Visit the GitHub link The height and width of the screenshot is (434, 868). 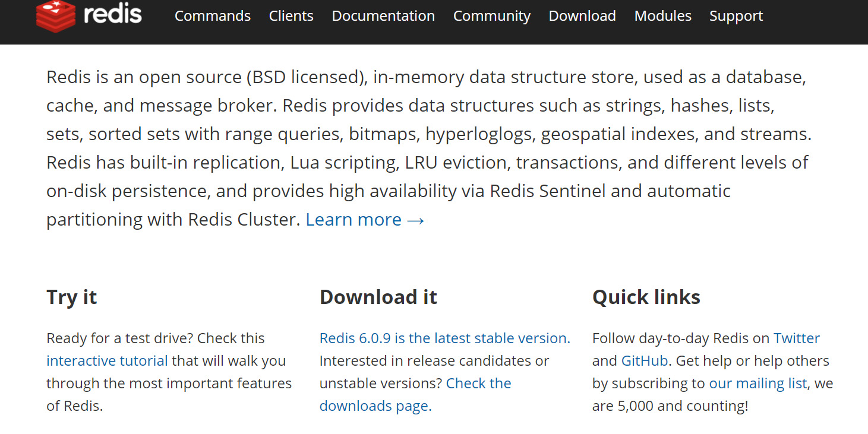click(x=645, y=361)
